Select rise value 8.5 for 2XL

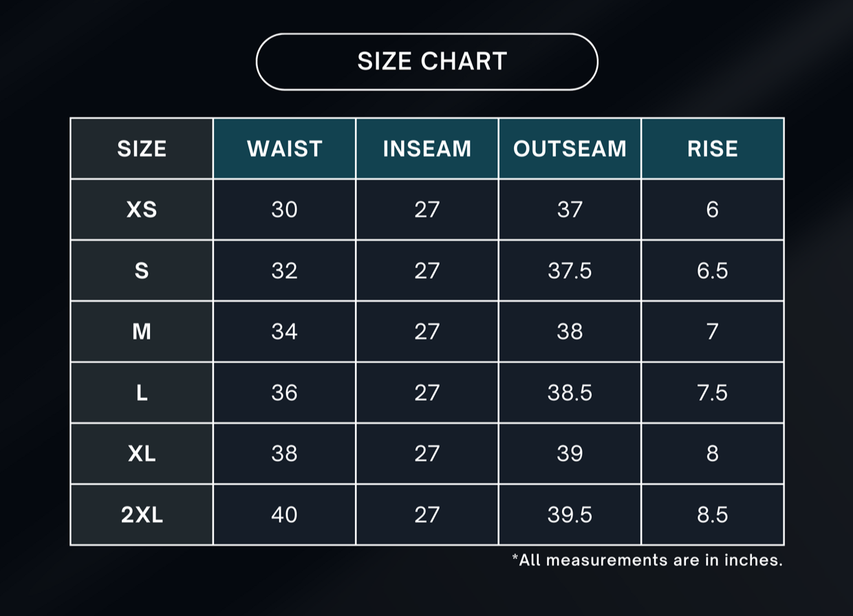click(x=712, y=515)
